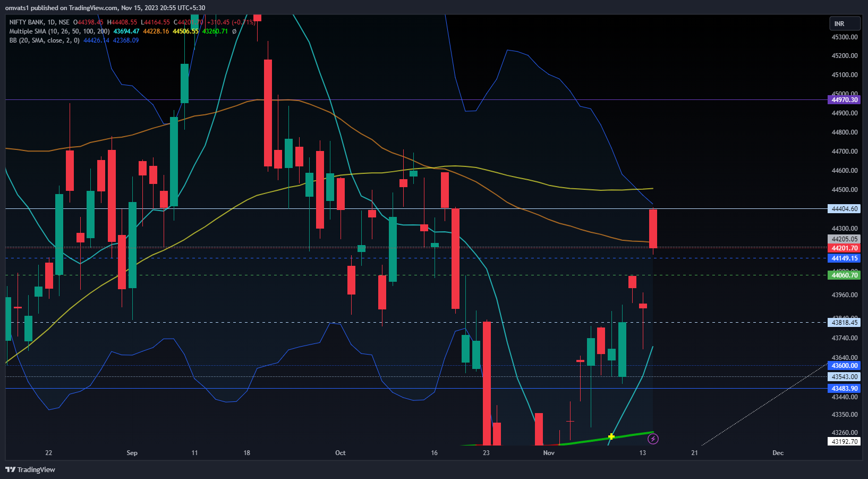Screen dimensions: 868x479
Task: Click the latest red candle near 44404.60
Action: pos(653,229)
